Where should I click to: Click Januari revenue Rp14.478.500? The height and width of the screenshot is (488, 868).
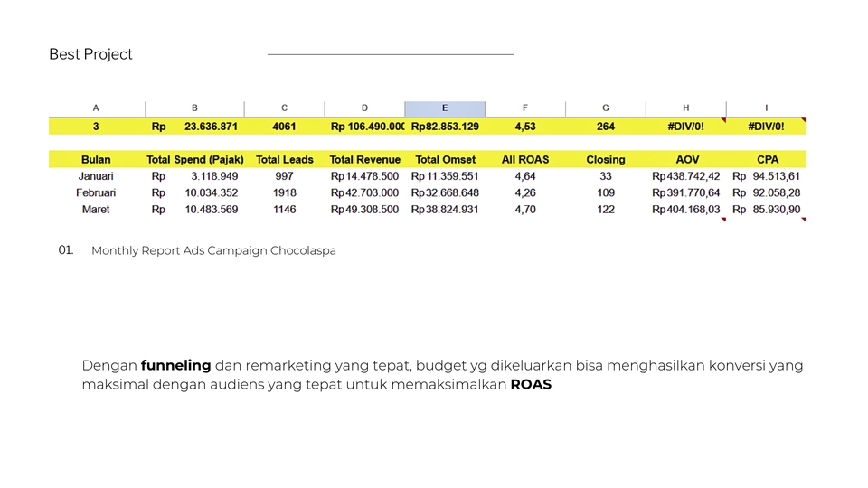click(x=364, y=176)
